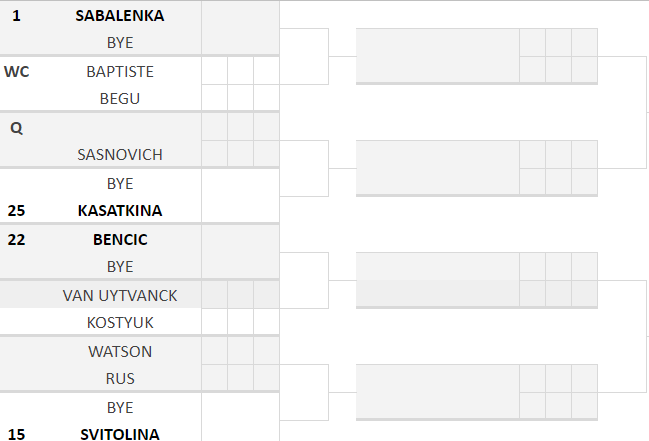Image resolution: width=649 pixels, height=441 pixels.
Task: Click first set score cell for Kostyuk
Action: [x=214, y=323]
